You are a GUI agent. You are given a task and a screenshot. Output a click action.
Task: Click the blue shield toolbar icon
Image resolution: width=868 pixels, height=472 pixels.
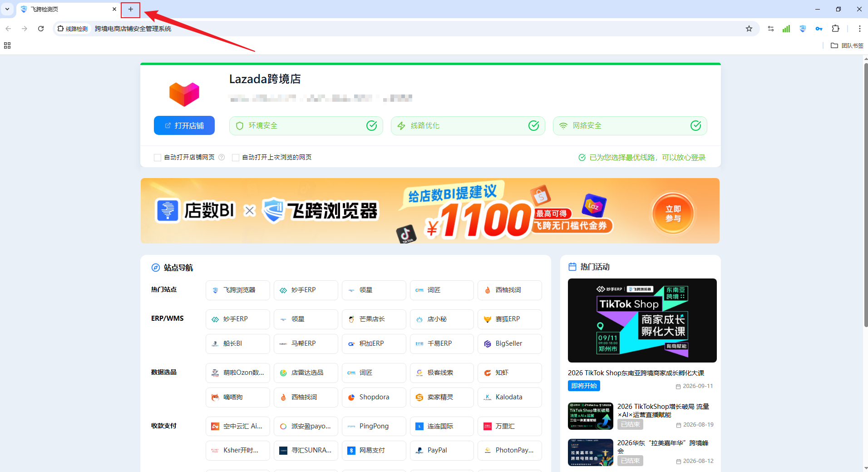pyautogui.click(x=803, y=29)
